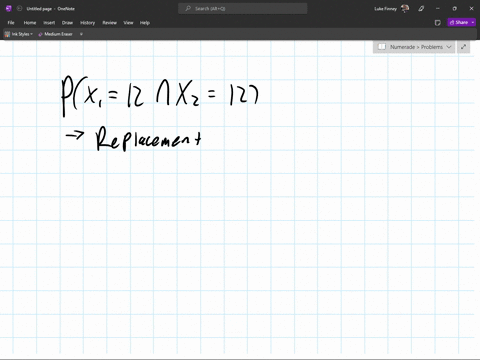This screenshot has height=360, width=480.
Task: Restore down the OneNote window
Action: click(x=454, y=9)
